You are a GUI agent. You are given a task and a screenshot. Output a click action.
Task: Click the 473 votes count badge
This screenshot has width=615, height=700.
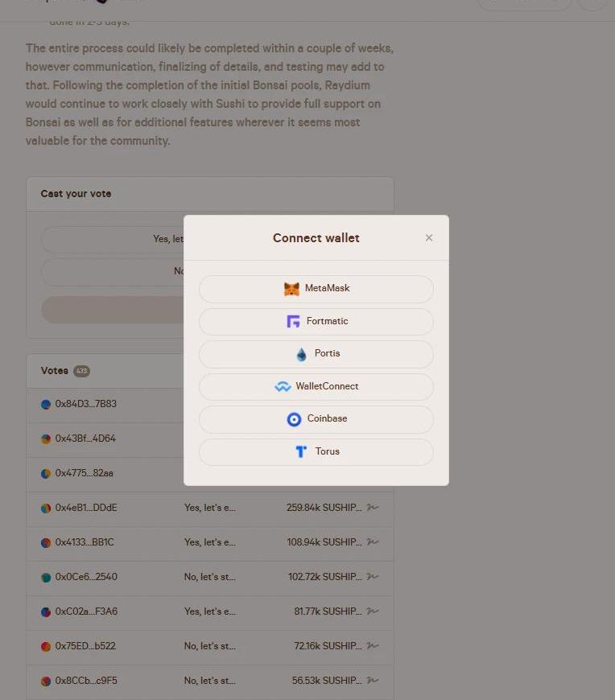[x=81, y=371]
